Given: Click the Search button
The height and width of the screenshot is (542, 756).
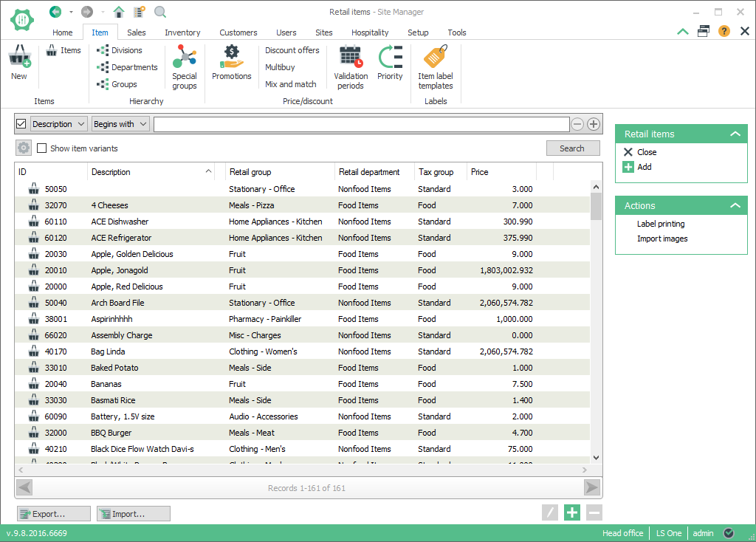Looking at the screenshot, I should coord(572,148).
